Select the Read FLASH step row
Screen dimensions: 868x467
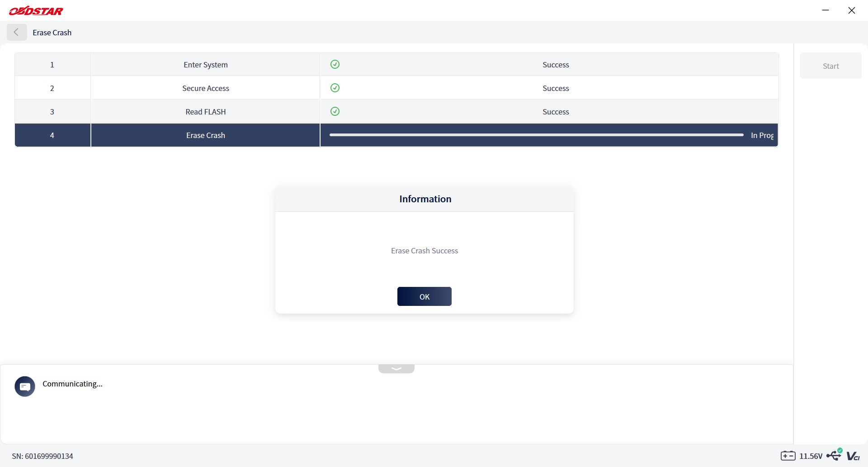(x=396, y=112)
